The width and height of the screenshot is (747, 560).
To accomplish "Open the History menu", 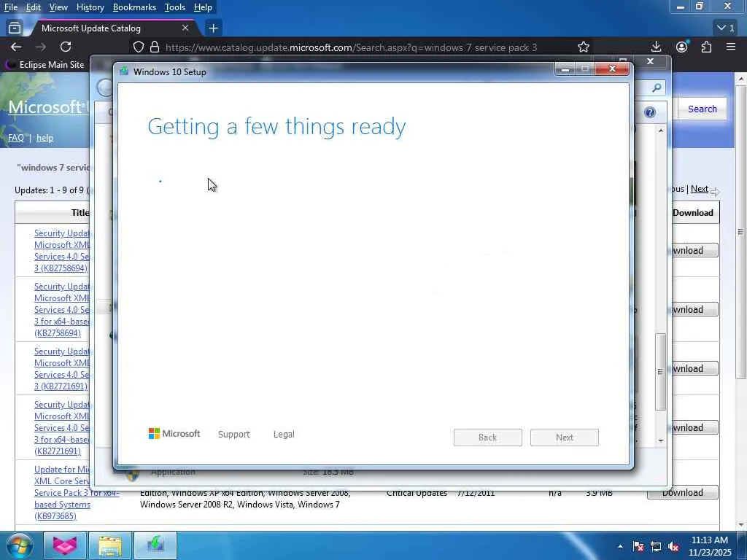I will point(90,7).
